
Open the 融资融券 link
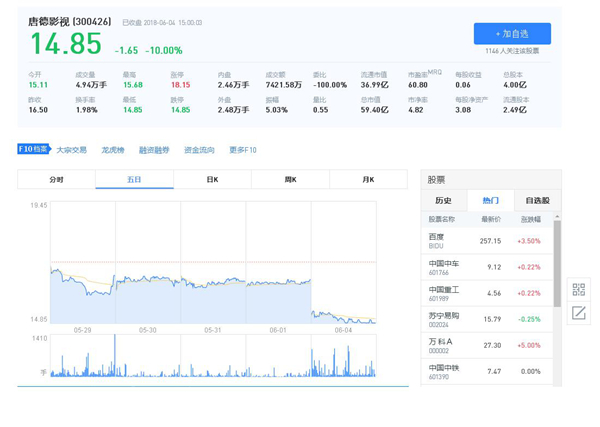click(x=154, y=150)
